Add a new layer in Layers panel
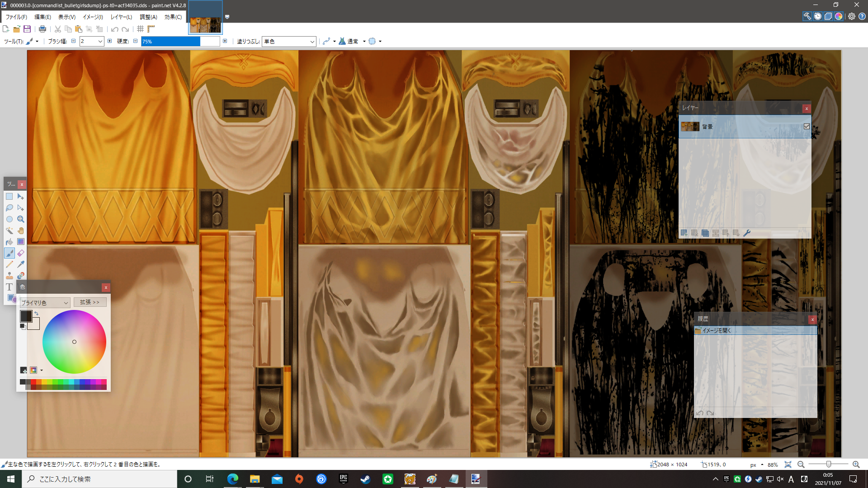 pos(684,233)
